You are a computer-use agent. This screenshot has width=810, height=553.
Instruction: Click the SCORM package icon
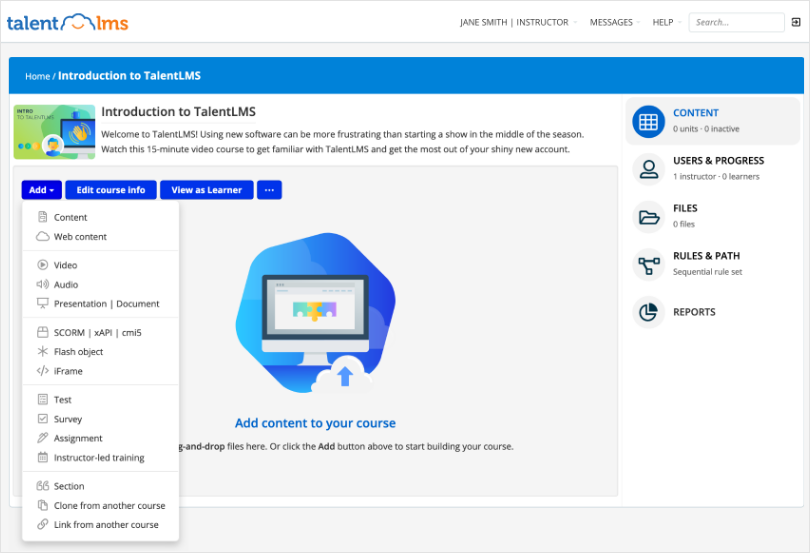tap(43, 332)
